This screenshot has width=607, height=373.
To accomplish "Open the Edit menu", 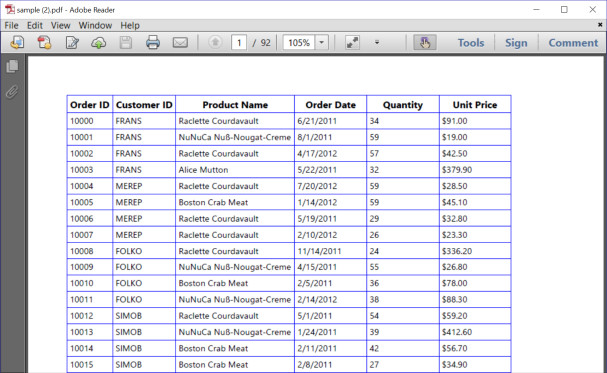I will click(x=34, y=26).
